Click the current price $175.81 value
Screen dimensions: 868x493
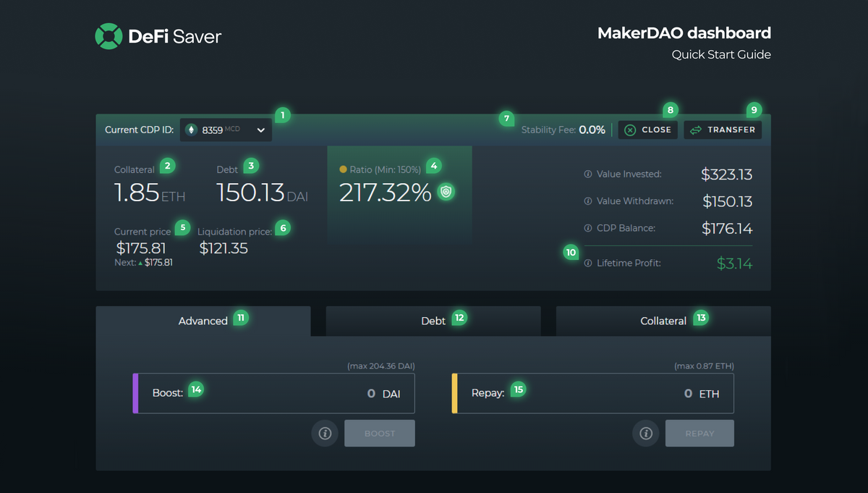coord(141,248)
